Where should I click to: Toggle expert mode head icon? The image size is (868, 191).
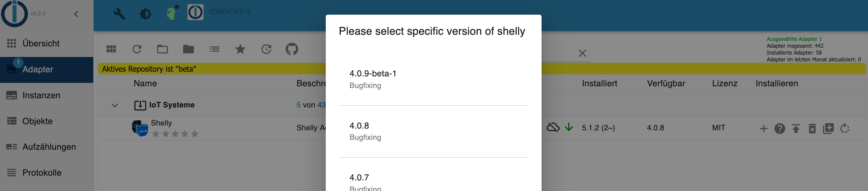pos(171,13)
